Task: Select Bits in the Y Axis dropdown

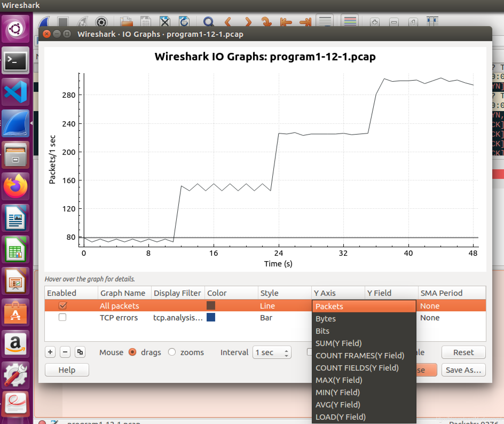Action: [364, 331]
